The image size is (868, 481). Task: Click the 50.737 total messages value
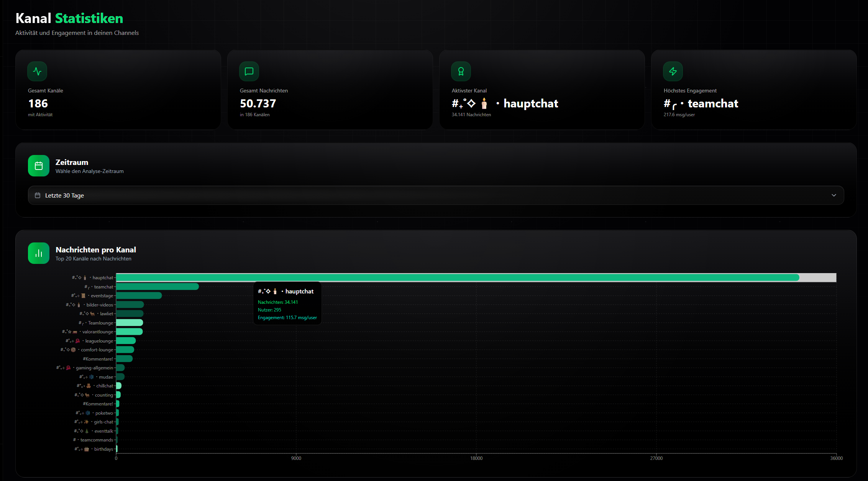coord(258,104)
